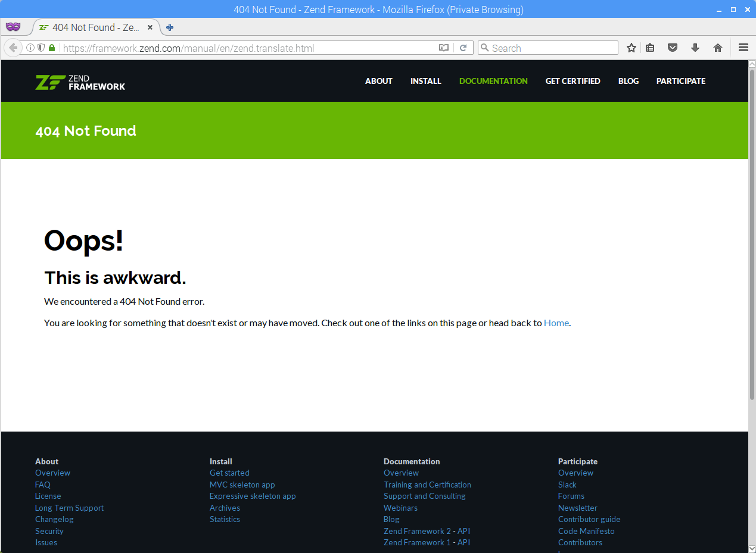Open Support and Consulting link
This screenshot has width=756, height=553.
pyautogui.click(x=425, y=496)
